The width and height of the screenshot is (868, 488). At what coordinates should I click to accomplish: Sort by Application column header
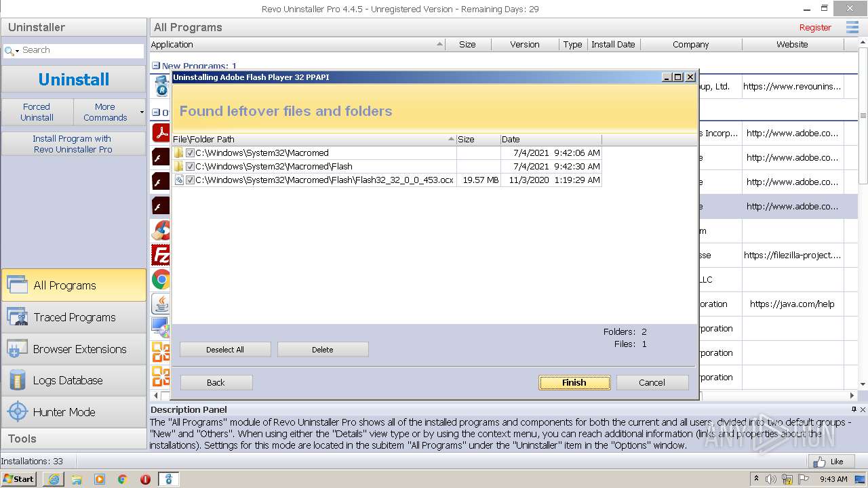297,45
